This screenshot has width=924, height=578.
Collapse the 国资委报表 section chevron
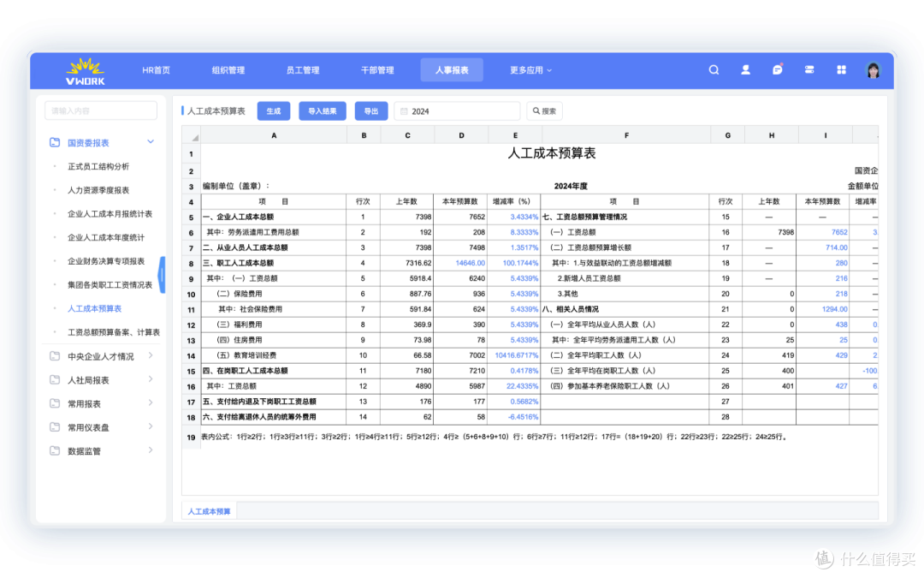click(x=151, y=141)
